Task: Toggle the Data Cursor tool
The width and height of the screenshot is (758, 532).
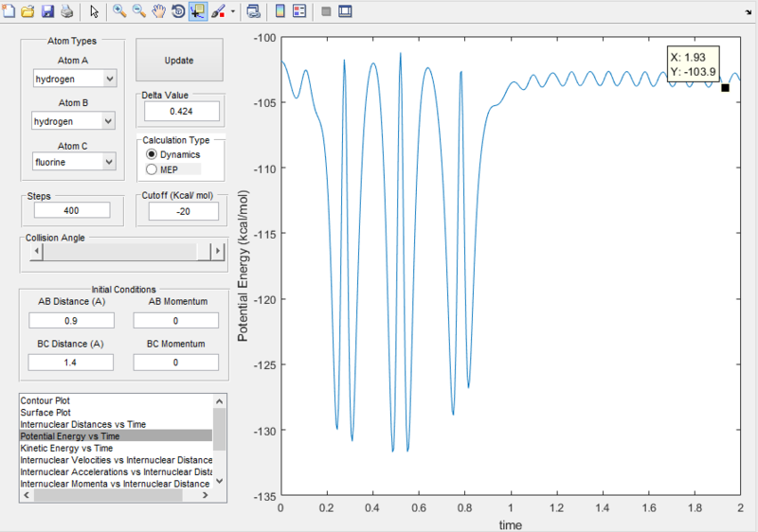Action: tap(198, 12)
